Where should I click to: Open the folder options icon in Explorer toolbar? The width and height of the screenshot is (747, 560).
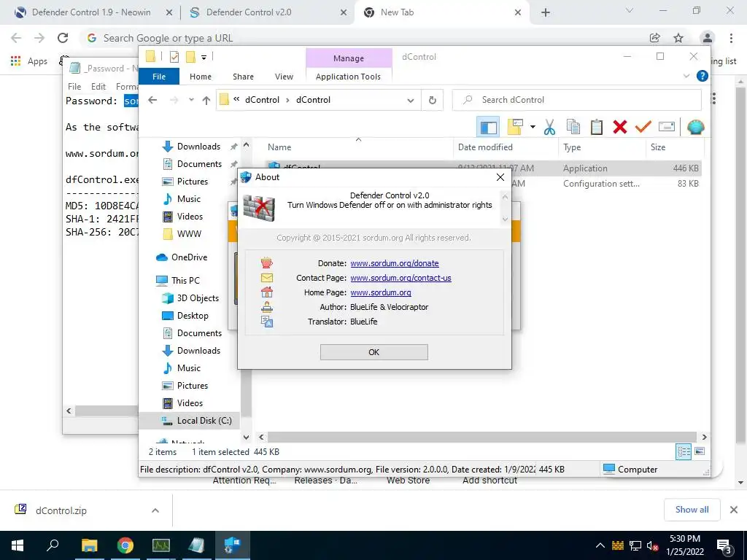pos(515,127)
